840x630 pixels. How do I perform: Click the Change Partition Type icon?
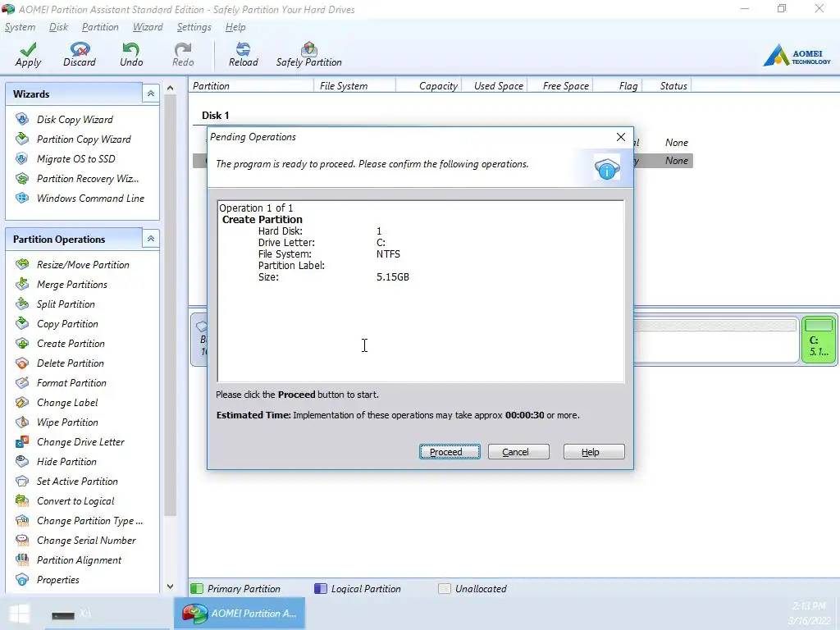click(x=22, y=521)
